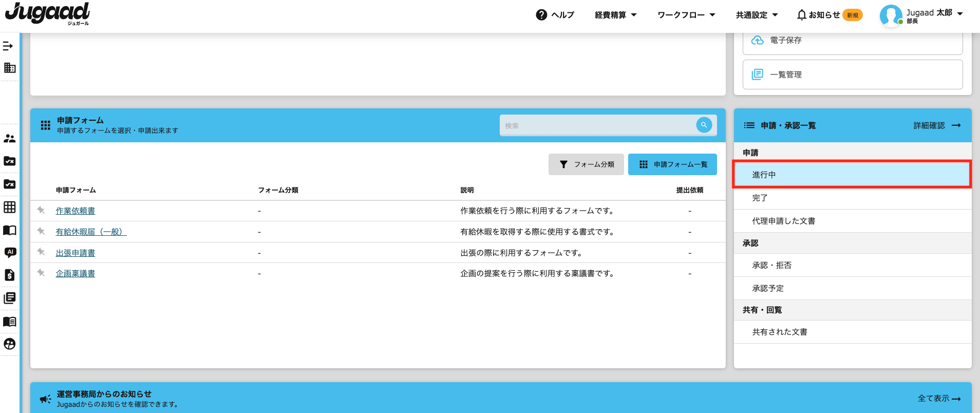Screen dimensions: 980x413
Task: Expand the left sidebar menu
Action: pos(8,46)
